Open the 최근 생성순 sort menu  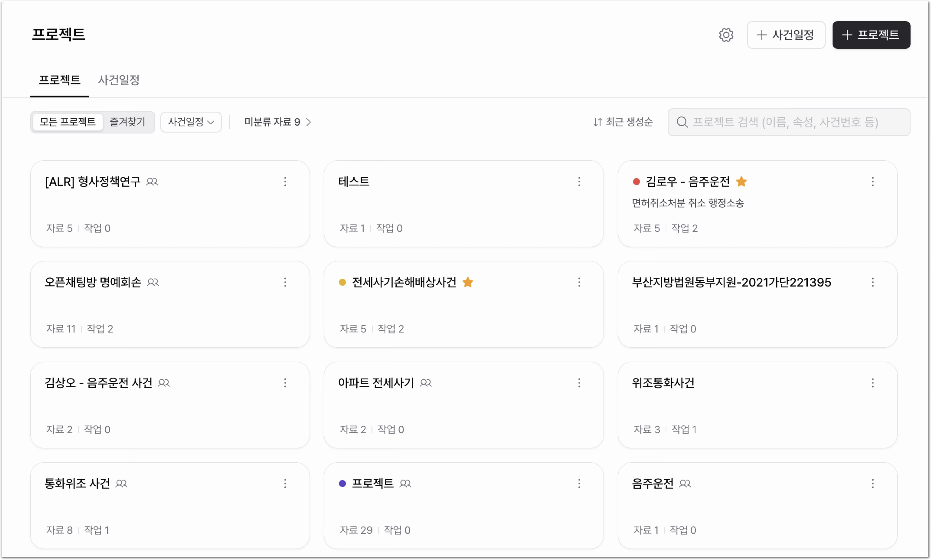pyautogui.click(x=623, y=122)
